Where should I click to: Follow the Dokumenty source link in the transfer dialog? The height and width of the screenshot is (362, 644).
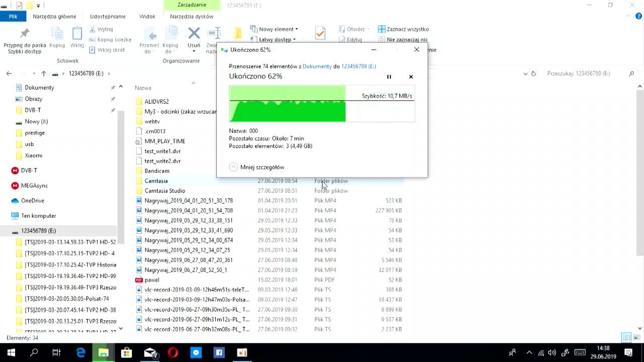(x=317, y=66)
